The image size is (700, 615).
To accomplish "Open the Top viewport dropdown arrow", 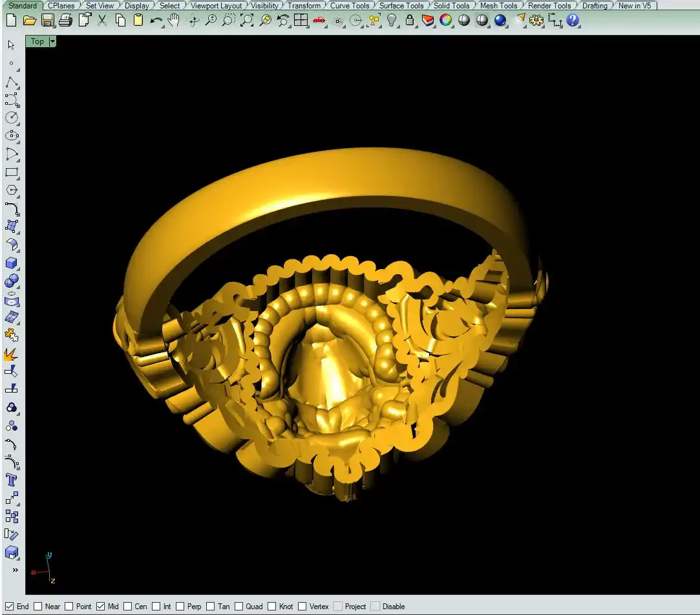I will click(52, 41).
